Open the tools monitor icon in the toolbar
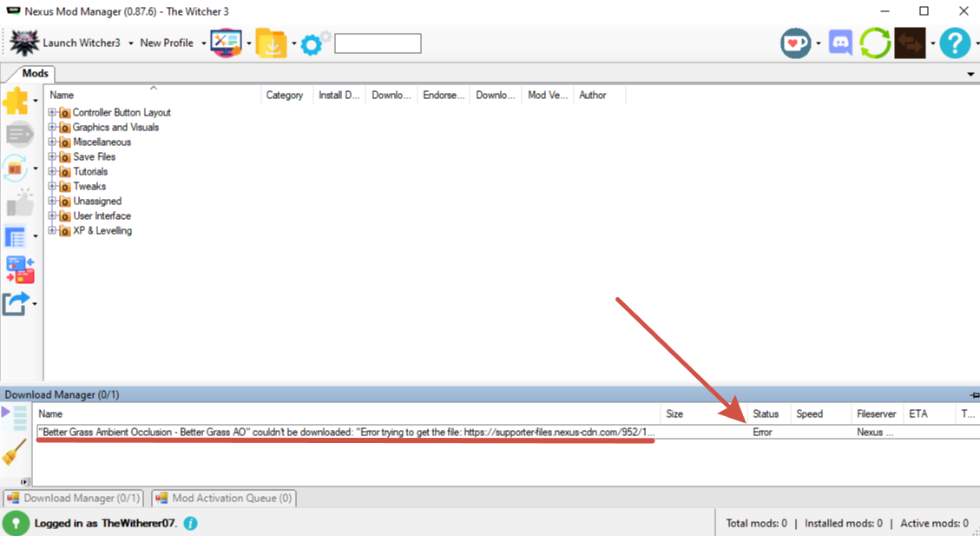This screenshot has height=536, width=980. pos(226,43)
